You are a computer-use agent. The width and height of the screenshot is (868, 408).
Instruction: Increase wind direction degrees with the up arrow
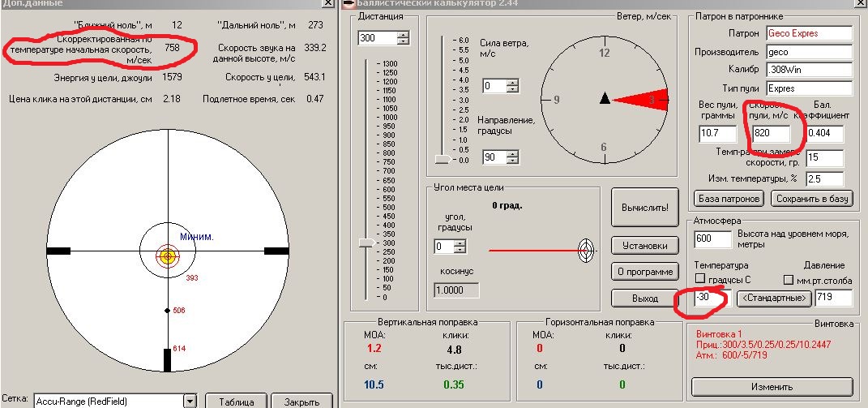pyautogui.click(x=512, y=151)
